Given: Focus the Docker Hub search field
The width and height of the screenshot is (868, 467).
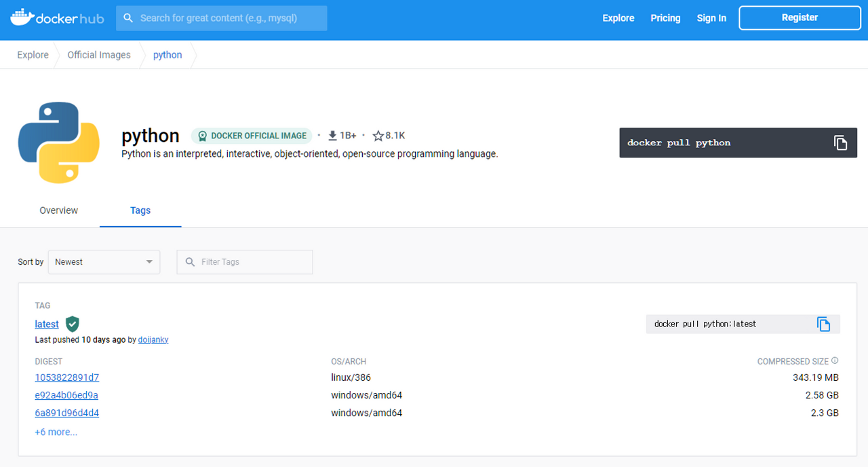Looking at the screenshot, I should tap(222, 18).
